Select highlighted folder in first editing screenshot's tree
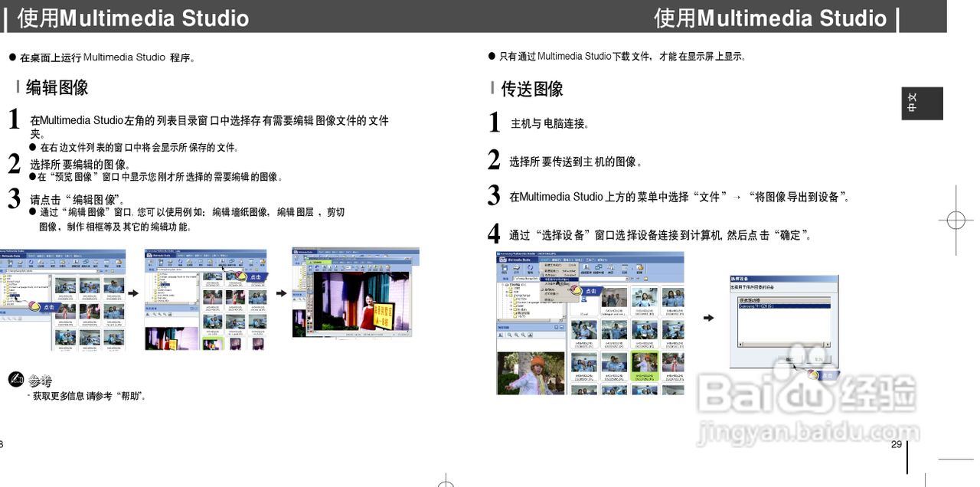This screenshot has width=980, height=487. 15,296
